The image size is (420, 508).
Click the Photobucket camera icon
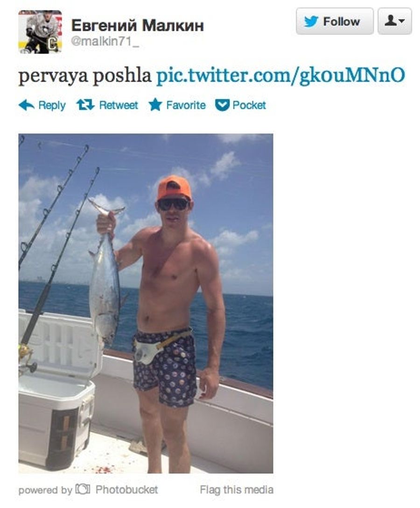83,489
